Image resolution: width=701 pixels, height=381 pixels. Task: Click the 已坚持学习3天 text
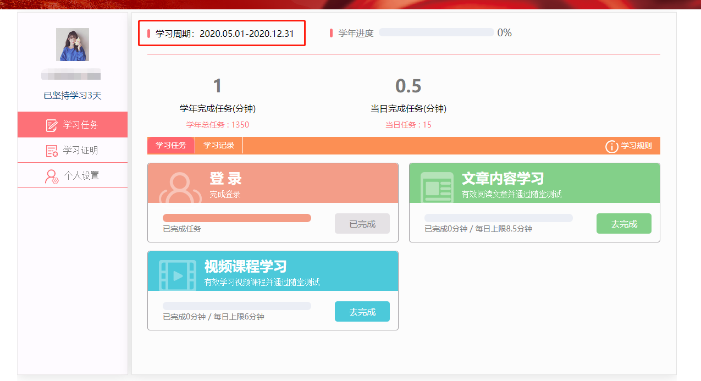(x=72, y=96)
